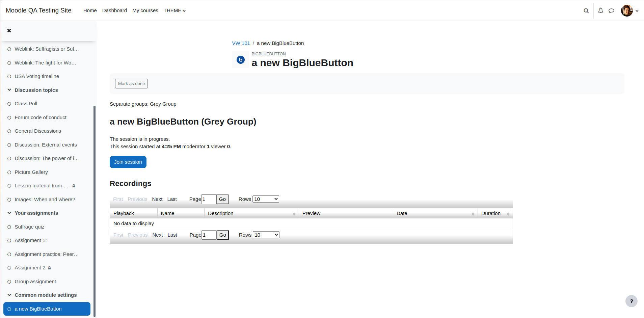Toggle the messaging drawer icon
The width and height of the screenshot is (644, 318).
(x=611, y=11)
